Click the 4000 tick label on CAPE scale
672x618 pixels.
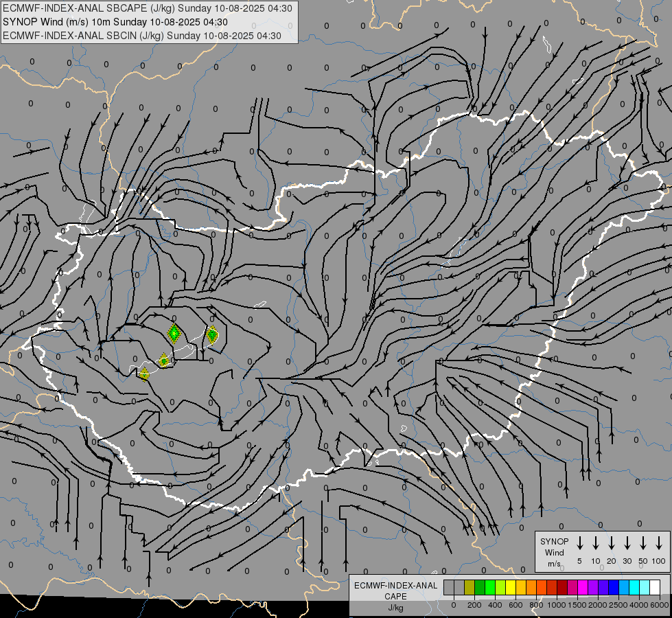639,605
